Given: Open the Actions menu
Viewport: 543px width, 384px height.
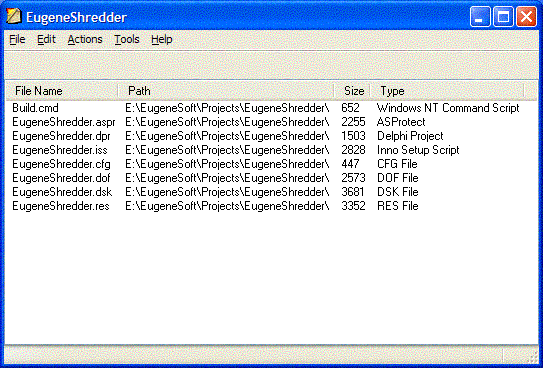Looking at the screenshot, I should 85,39.
